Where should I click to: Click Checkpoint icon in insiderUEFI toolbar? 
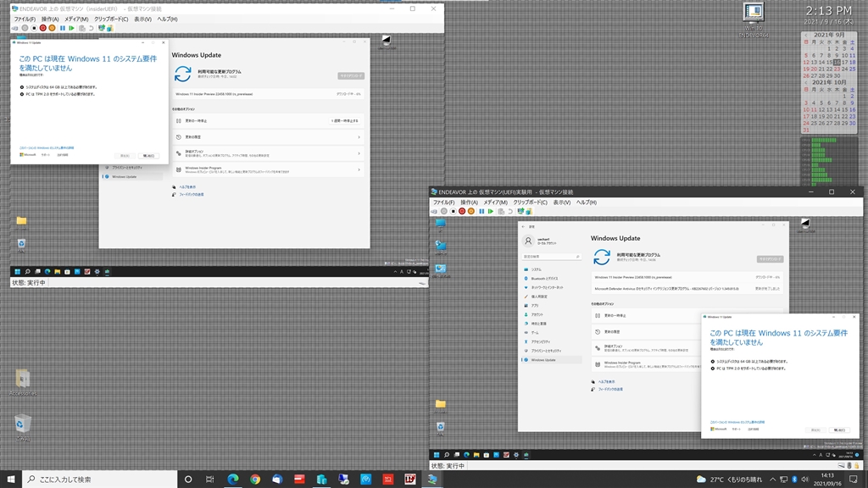[82, 28]
